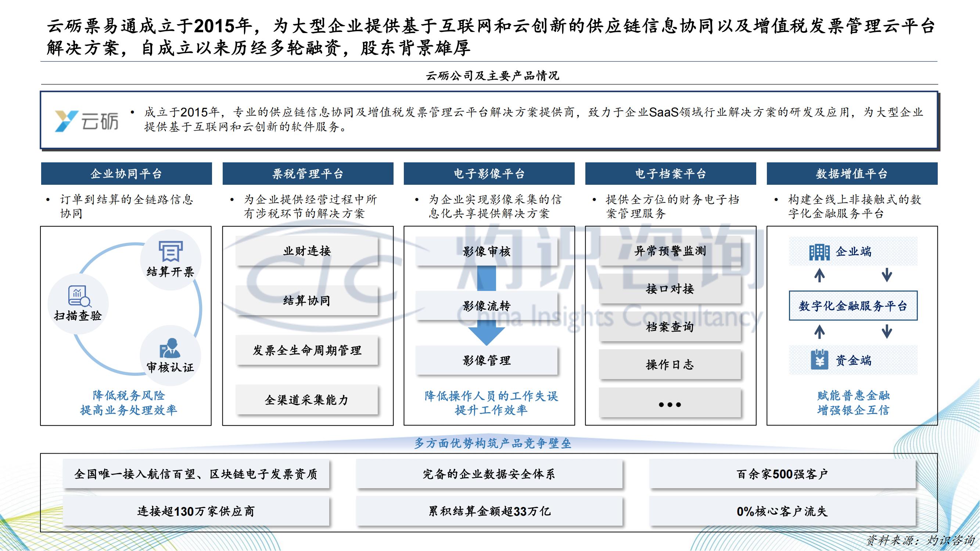Click the 资金端 yen calendar icon
The image size is (980, 551).
point(819,359)
